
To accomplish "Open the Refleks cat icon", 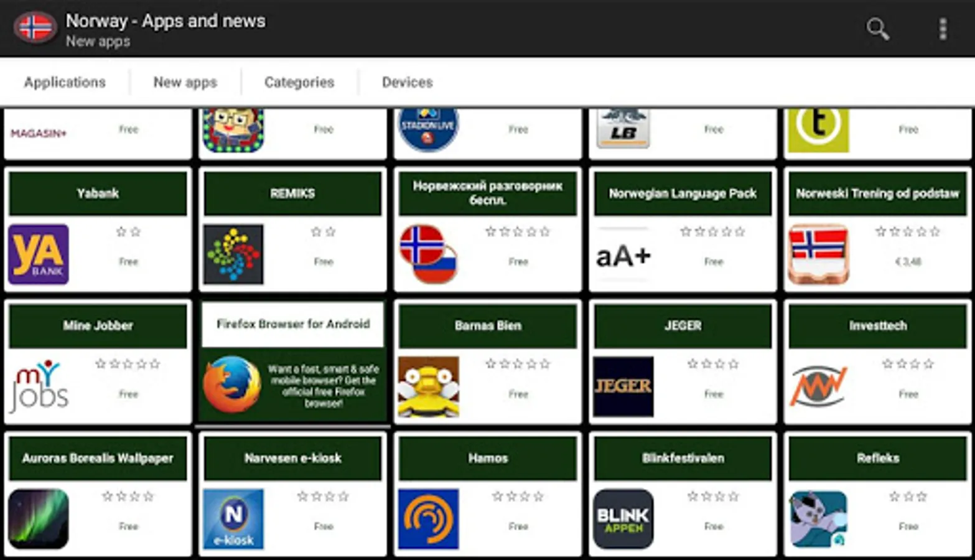I will pos(818,519).
